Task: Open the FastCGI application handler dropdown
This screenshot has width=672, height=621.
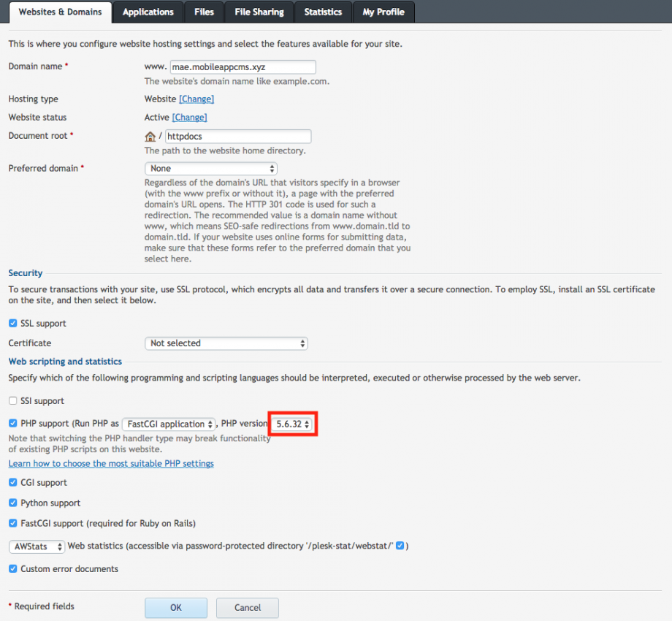Action: point(169,424)
